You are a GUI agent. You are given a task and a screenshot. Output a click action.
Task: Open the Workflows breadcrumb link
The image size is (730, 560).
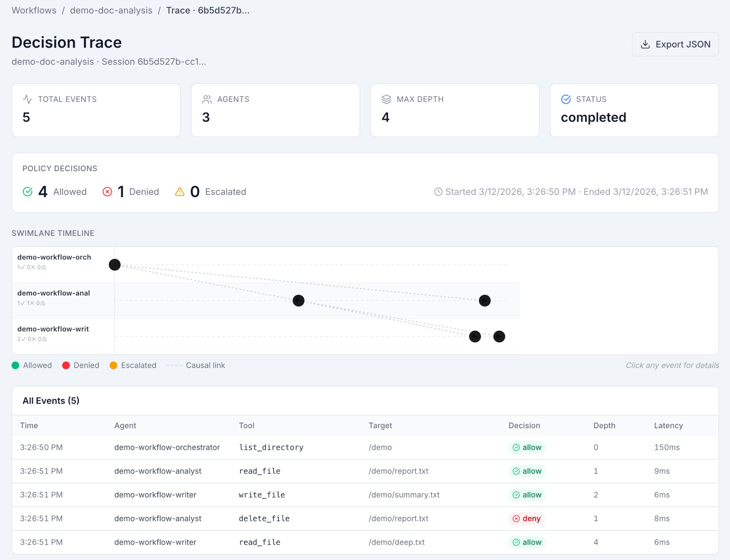(x=34, y=10)
